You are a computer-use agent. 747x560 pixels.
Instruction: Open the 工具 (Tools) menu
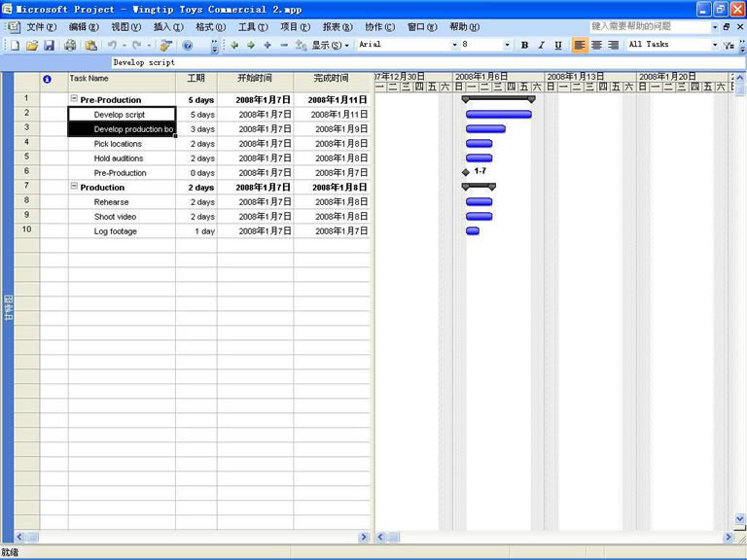click(x=253, y=27)
